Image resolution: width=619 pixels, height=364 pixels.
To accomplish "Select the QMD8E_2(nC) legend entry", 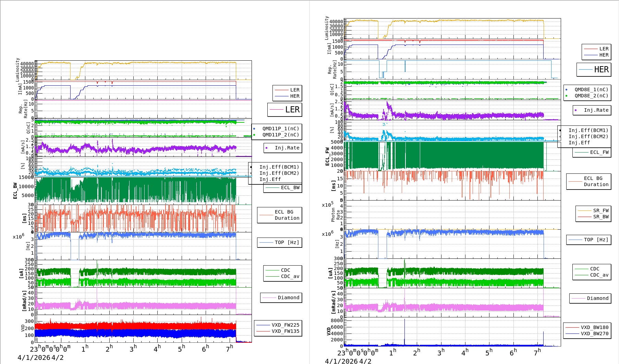I will coord(591,96).
